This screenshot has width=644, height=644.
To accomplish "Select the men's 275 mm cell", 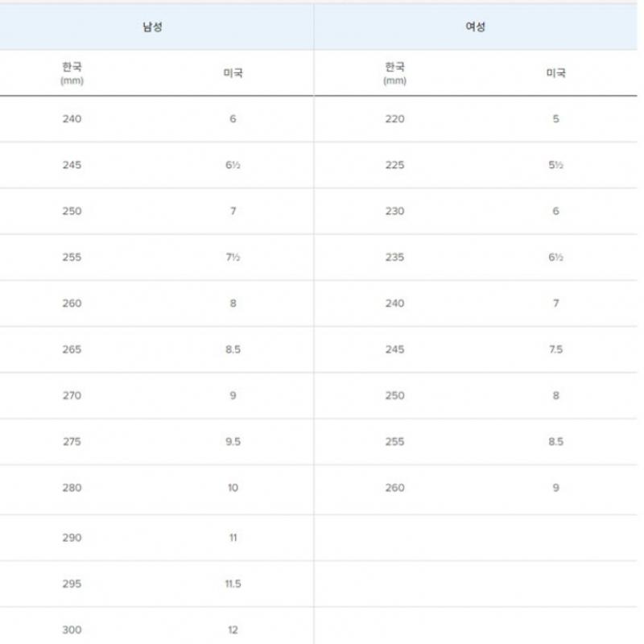I will coord(72,441).
